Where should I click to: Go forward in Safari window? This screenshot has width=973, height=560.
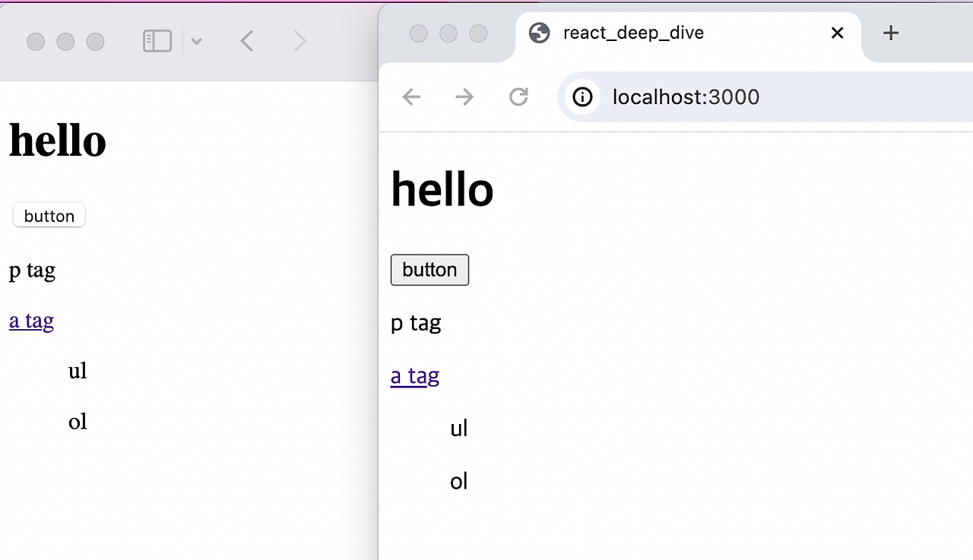coord(300,41)
